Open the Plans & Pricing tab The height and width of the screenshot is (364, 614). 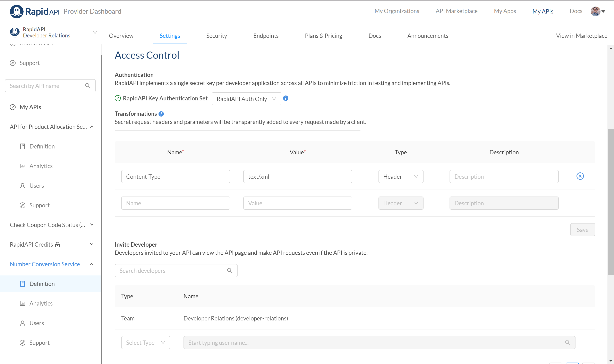click(323, 36)
